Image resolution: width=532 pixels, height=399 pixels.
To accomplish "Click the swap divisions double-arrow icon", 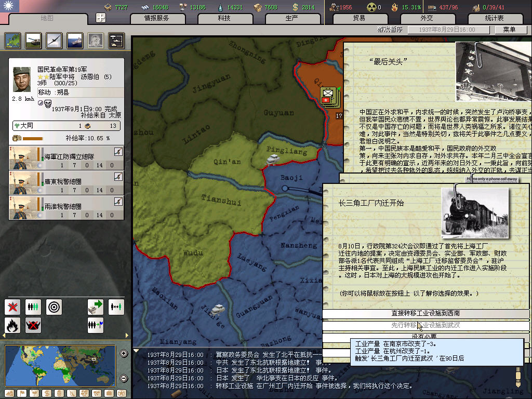I will click(116, 307).
